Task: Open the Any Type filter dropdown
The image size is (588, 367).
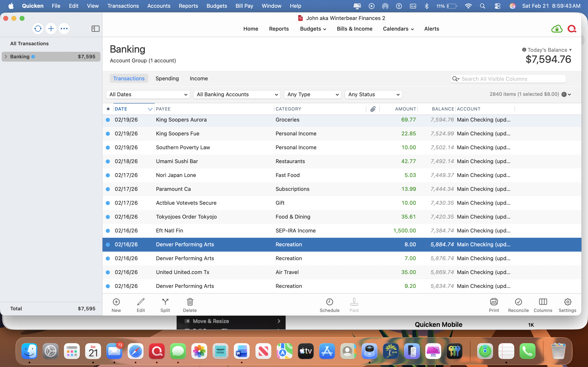Action: pos(312,94)
